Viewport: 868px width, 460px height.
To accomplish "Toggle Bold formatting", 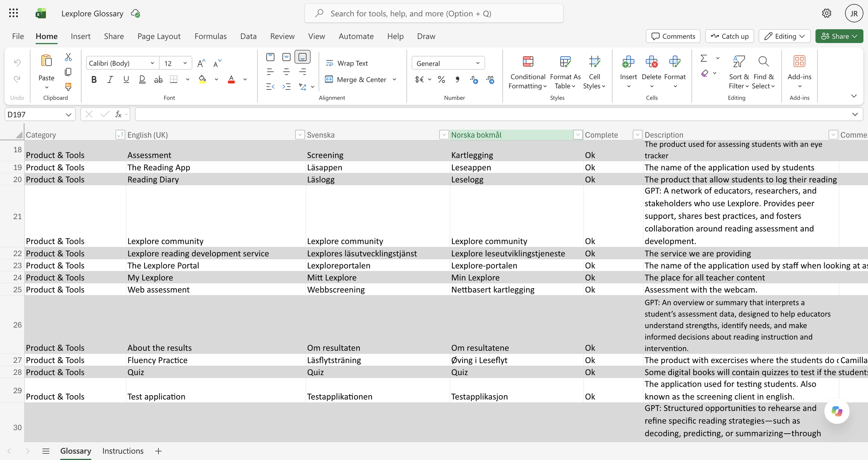I will pyautogui.click(x=94, y=79).
